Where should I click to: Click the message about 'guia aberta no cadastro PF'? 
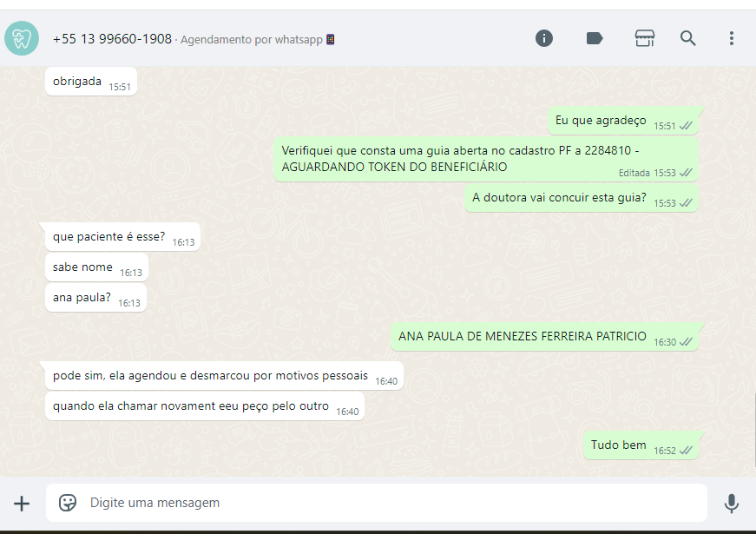point(486,159)
